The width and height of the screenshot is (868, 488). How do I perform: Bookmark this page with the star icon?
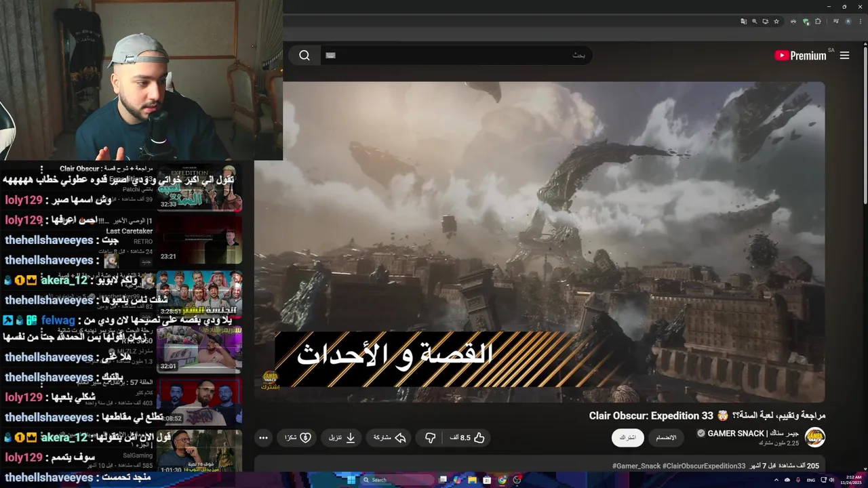(x=776, y=22)
